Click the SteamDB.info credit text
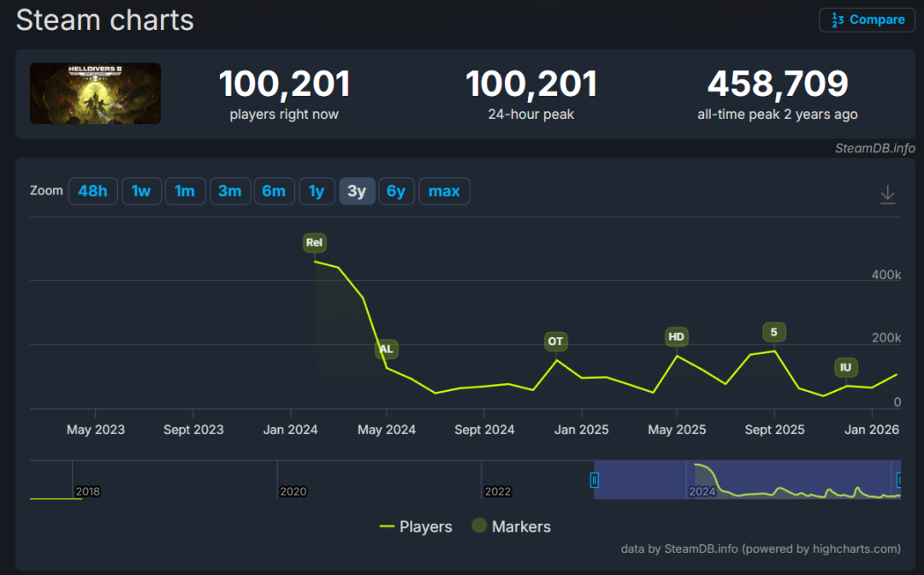Screen dimensions: 924x575 point(875,149)
